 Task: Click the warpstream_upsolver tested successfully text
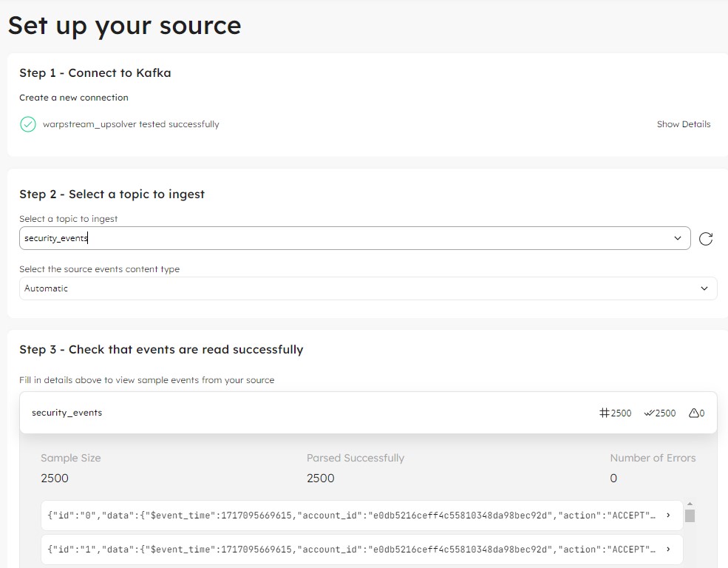click(131, 124)
